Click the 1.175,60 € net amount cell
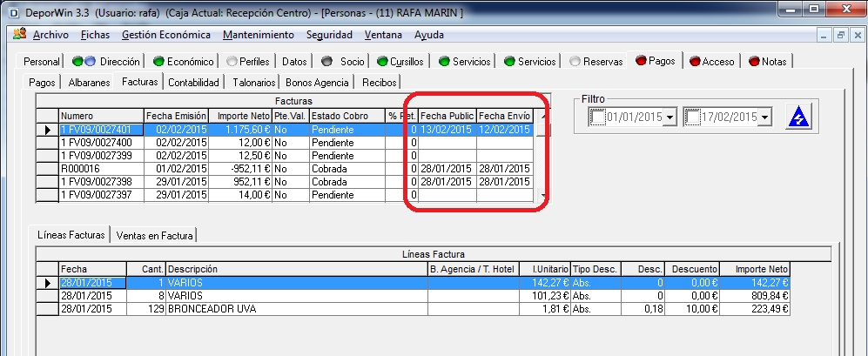This screenshot has width=868, height=356. coord(240,129)
